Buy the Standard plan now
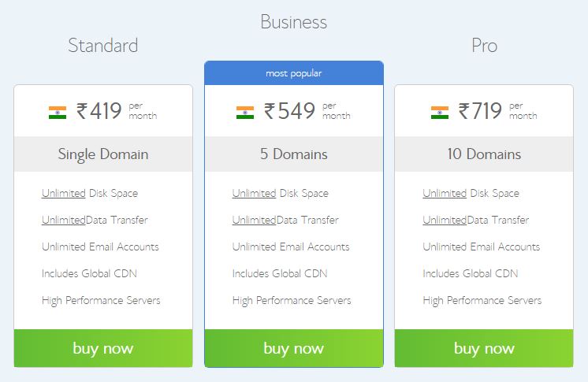Screen dimensions: 588x382 103,348
